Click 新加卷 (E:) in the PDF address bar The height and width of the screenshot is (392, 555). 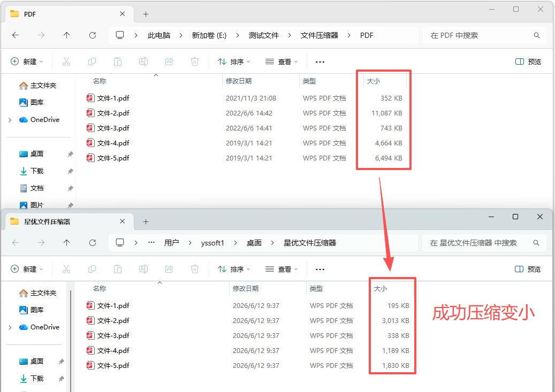(209, 35)
